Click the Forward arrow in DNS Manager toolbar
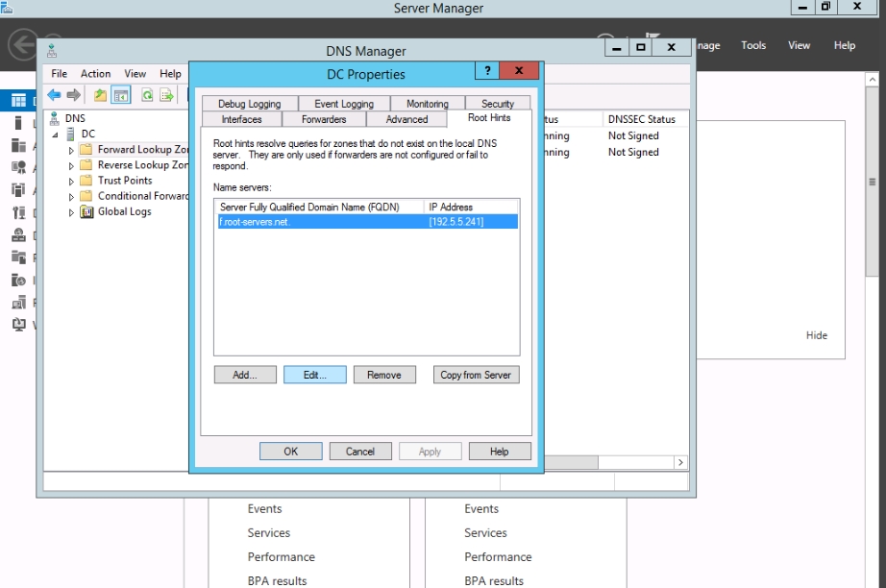This screenshot has width=886, height=588. (x=74, y=95)
